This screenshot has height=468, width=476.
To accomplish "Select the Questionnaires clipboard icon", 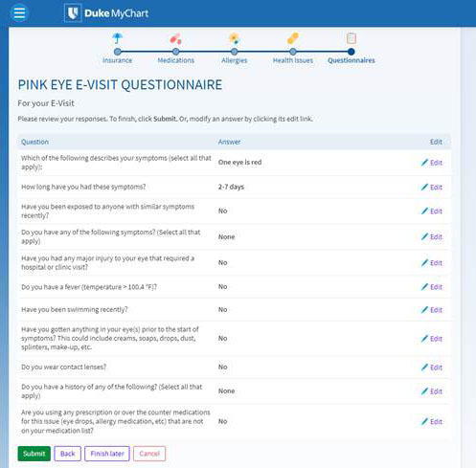I will point(351,38).
